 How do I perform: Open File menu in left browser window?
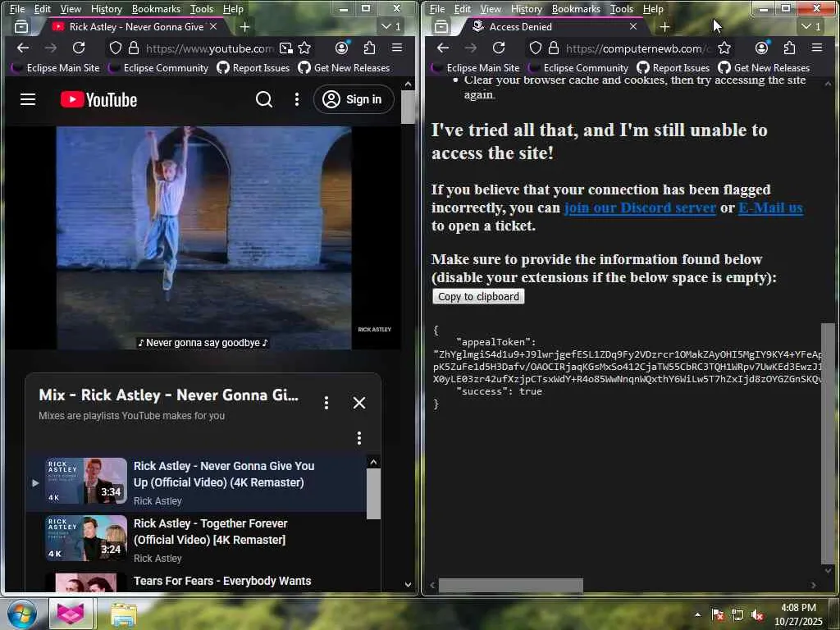17,9
